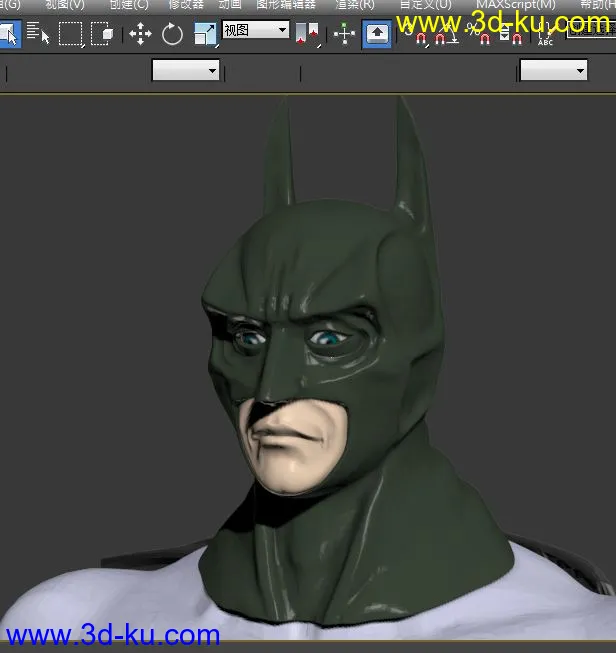Open the 修改器 menu

click(x=186, y=5)
